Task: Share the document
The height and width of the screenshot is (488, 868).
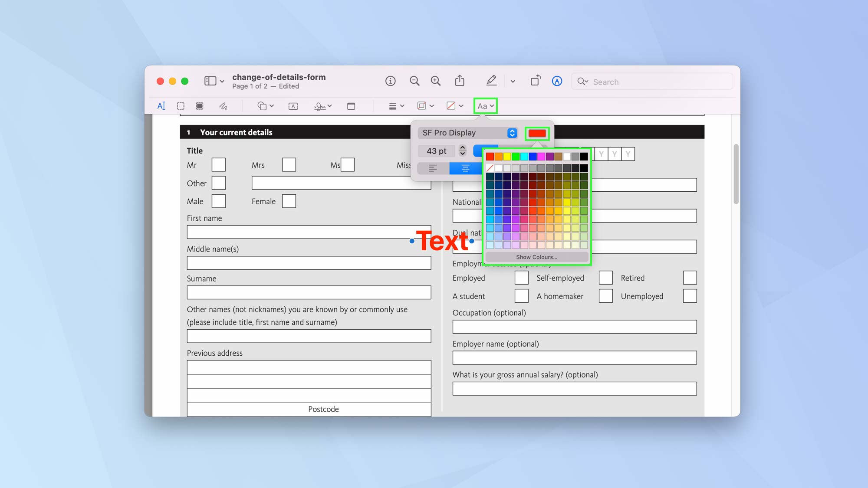Action: tap(460, 81)
